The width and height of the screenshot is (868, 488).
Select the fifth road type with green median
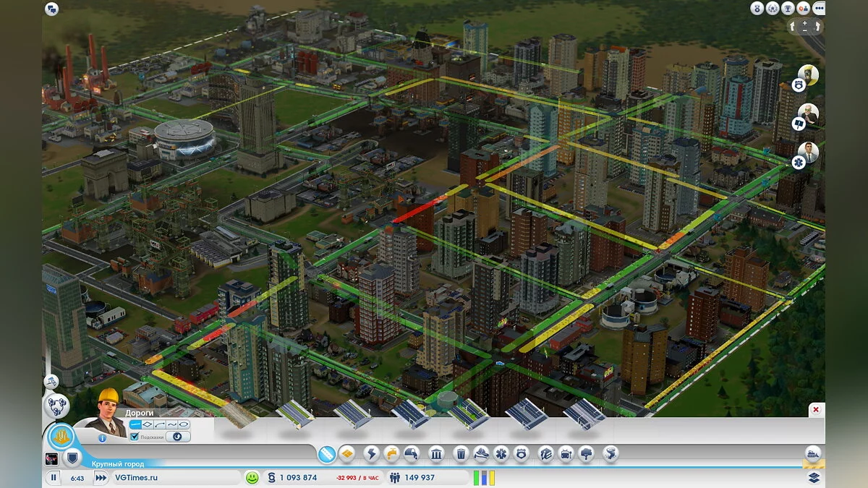coord(469,414)
